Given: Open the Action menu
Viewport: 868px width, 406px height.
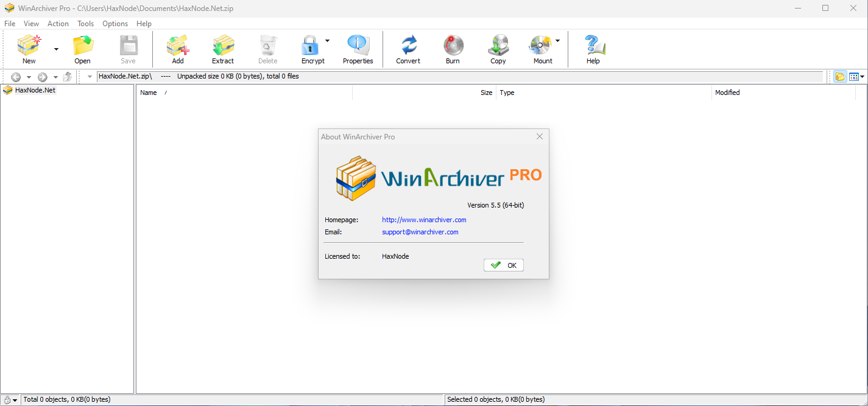Looking at the screenshot, I should click(x=58, y=24).
